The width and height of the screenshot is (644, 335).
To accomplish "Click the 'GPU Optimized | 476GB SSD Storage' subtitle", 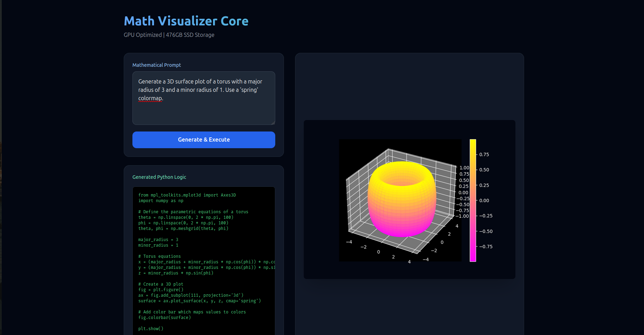I will 169,35.
